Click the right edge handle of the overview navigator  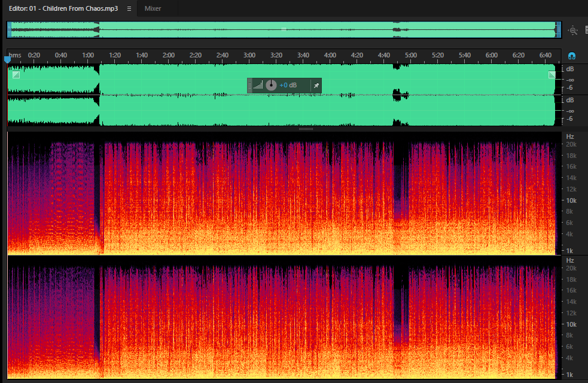pos(558,30)
